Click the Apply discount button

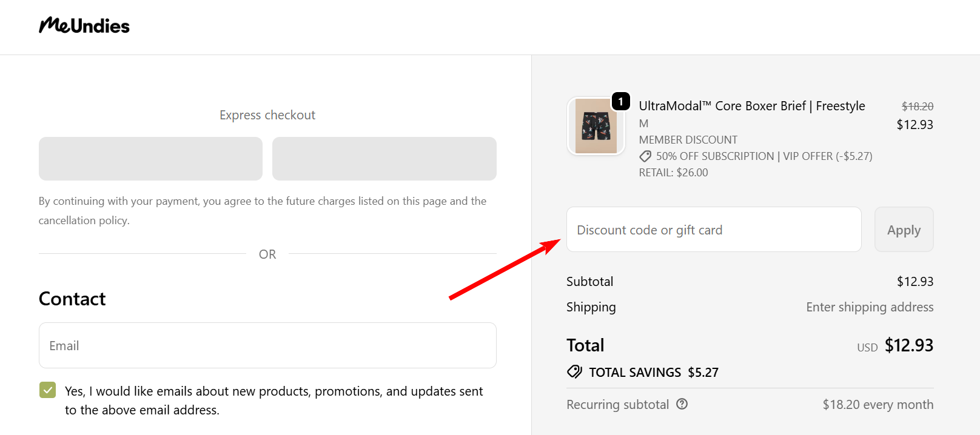[904, 230]
